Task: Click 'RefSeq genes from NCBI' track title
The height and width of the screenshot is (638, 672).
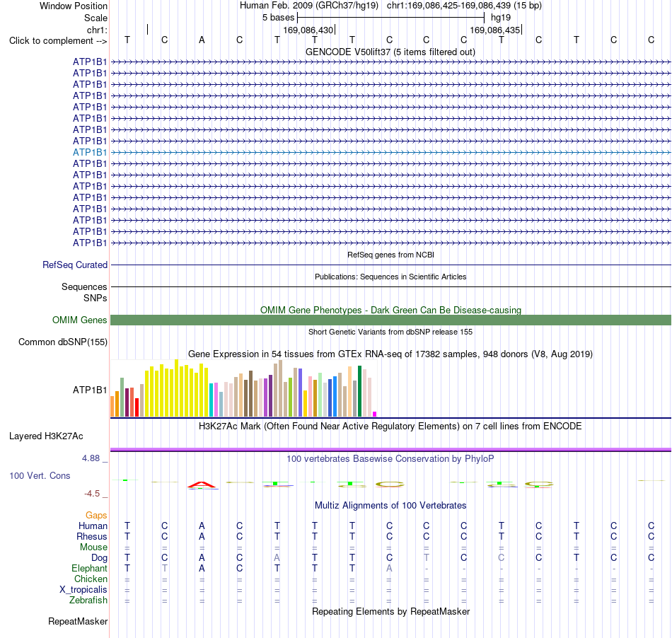Action: [x=391, y=255]
